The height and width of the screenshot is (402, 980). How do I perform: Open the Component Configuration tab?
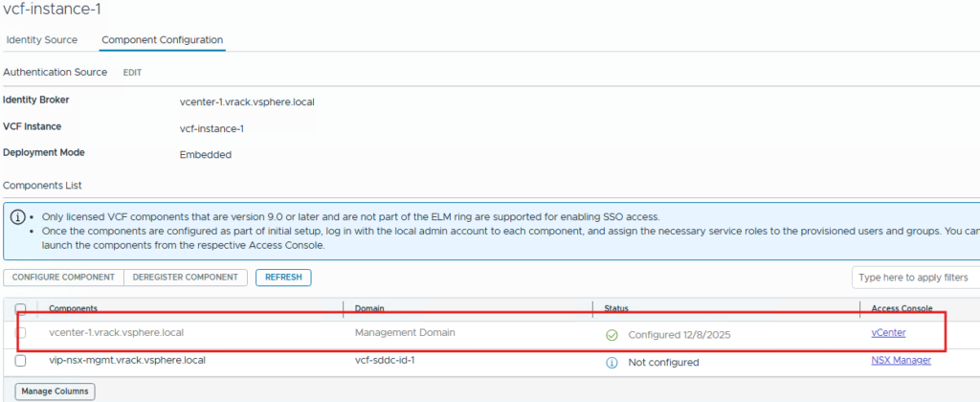click(x=162, y=40)
